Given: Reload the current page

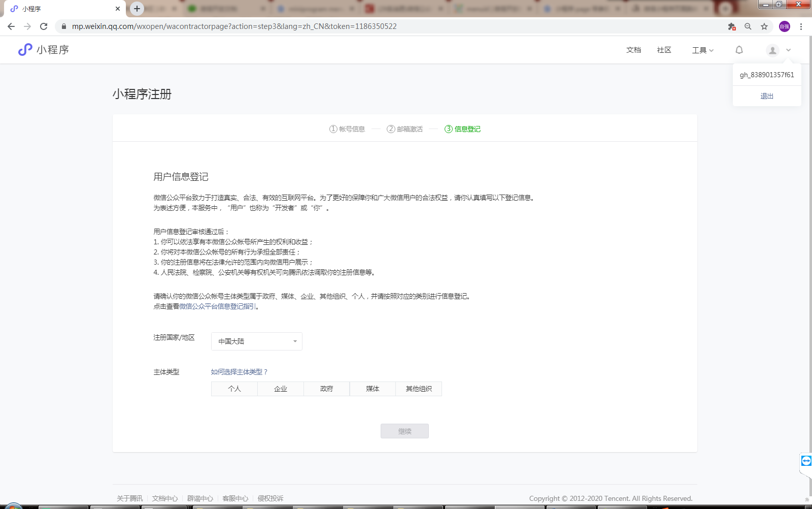Looking at the screenshot, I should 44,26.
